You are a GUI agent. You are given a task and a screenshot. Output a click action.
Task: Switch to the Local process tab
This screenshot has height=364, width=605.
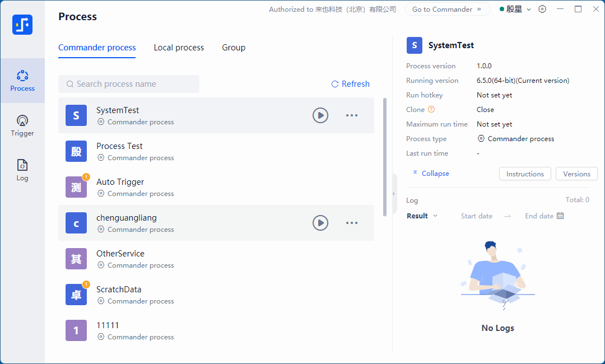coord(179,48)
